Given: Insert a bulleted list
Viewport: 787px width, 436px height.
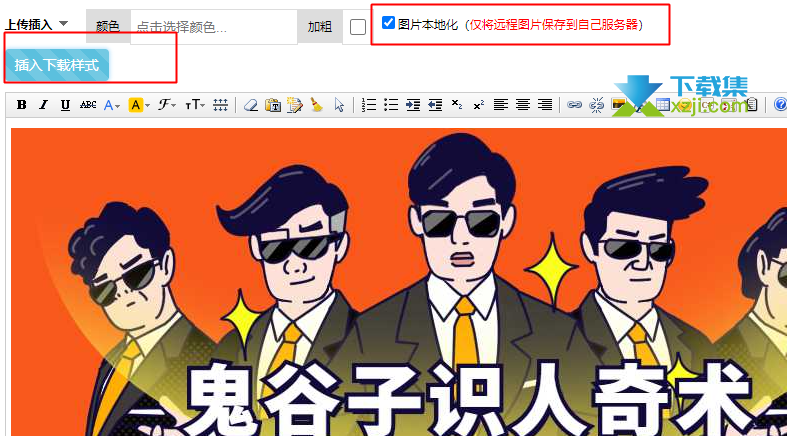Looking at the screenshot, I should (391, 105).
